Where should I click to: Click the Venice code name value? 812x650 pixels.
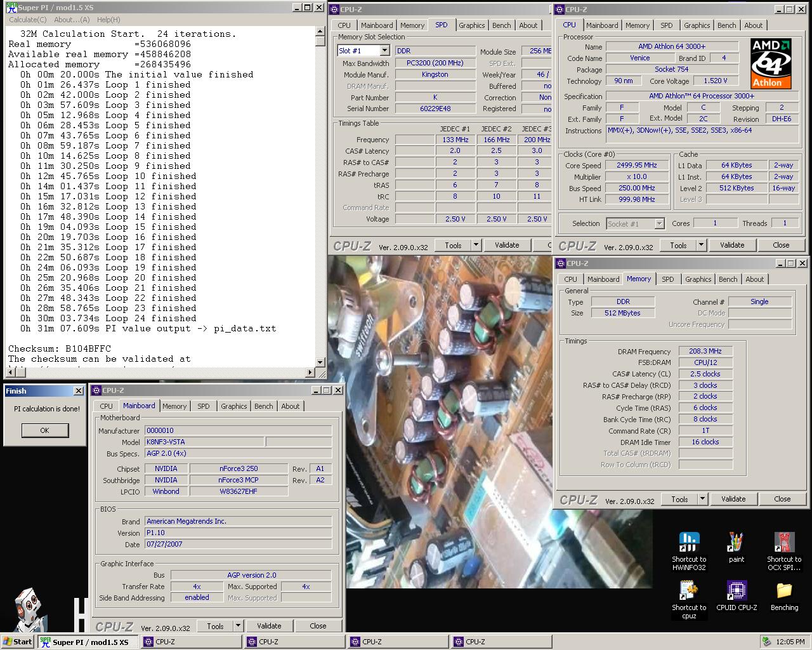pos(639,58)
